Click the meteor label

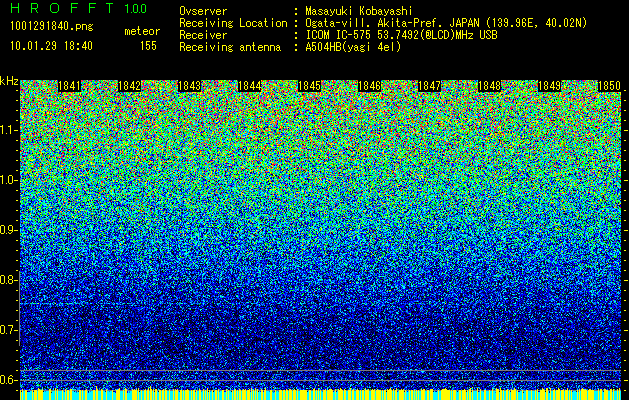142,31
